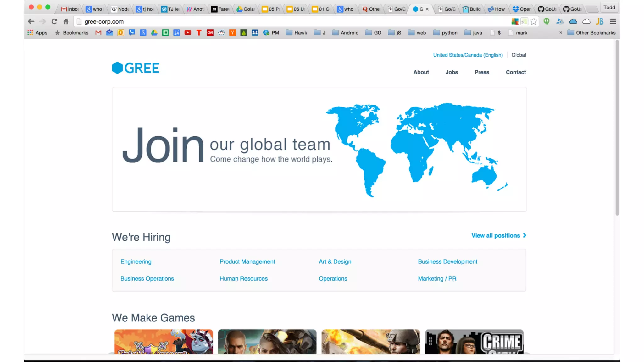644x362 pixels.
Task: Open the Reddit bookmark icon
Action: pos(221,33)
